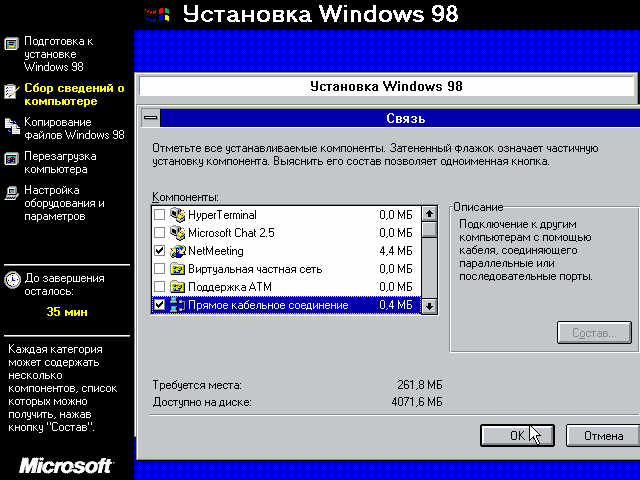
Task: Confirm selection with the OK button
Action: (x=517, y=436)
